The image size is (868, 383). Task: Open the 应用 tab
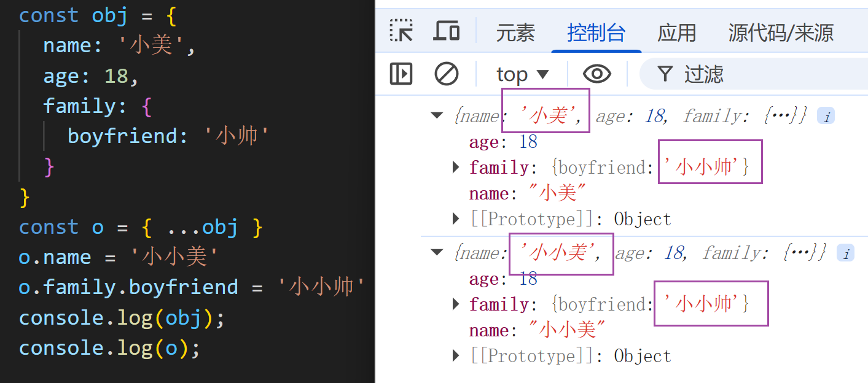[676, 32]
